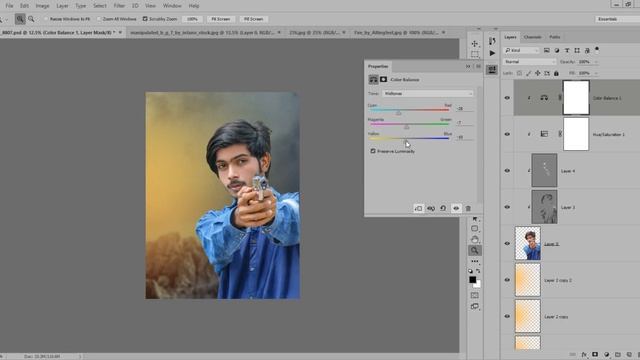Switch to the Paths tab

[554, 37]
